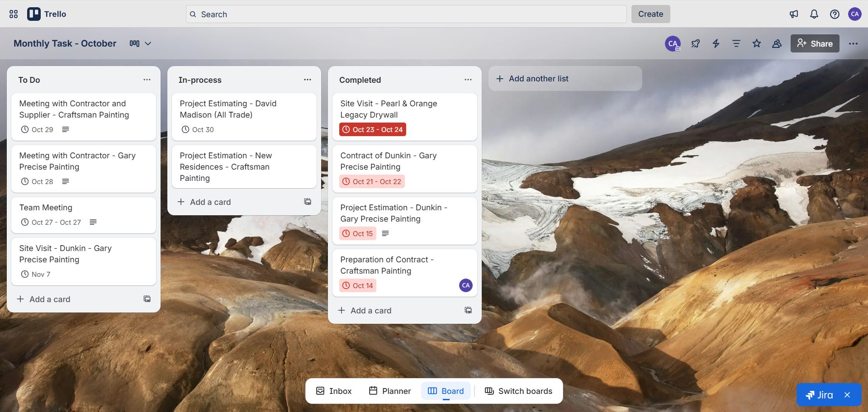Open the board menu ellipsis
Screen dimensions: 868x412
pos(853,43)
